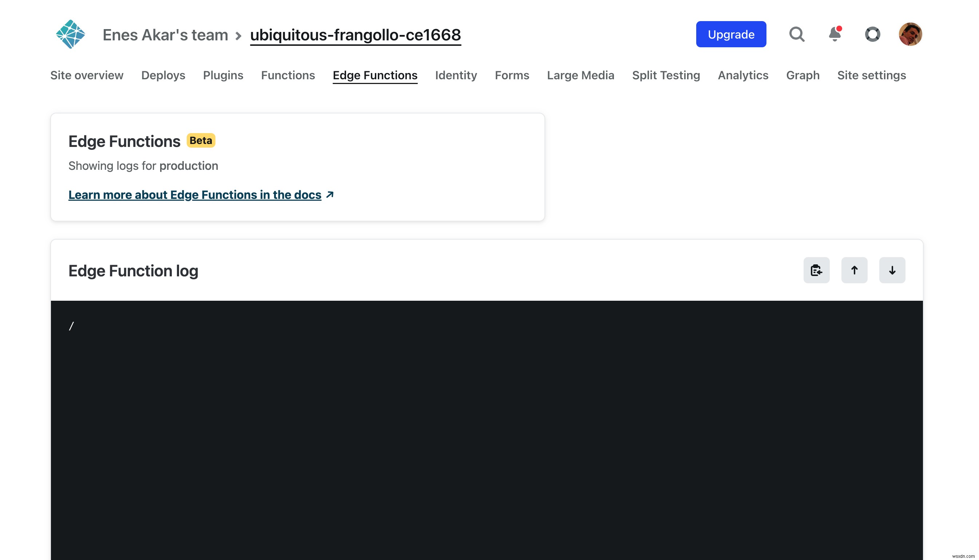Click the search icon in header
Image resolution: width=979 pixels, height=560 pixels.
click(797, 34)
